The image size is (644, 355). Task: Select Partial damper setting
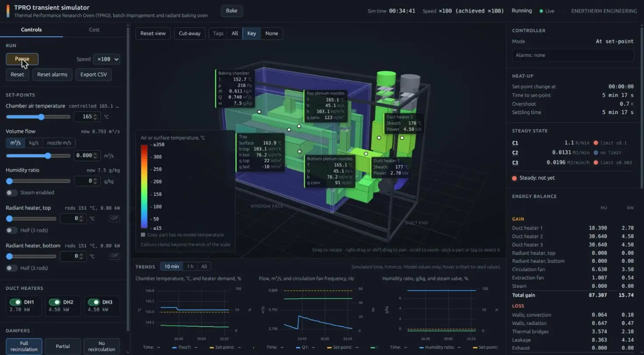click(63, 346)
